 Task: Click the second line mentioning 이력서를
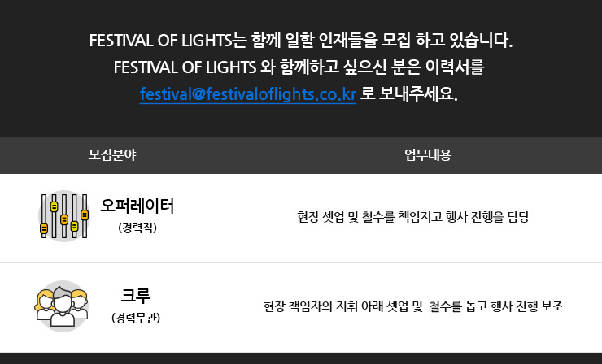click(299, 67)
